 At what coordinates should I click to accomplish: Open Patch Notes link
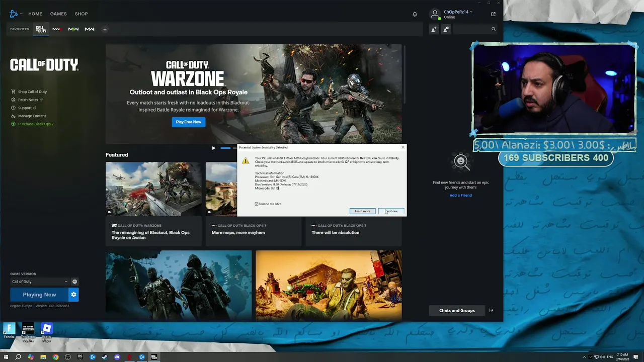(x=27, y=100)
